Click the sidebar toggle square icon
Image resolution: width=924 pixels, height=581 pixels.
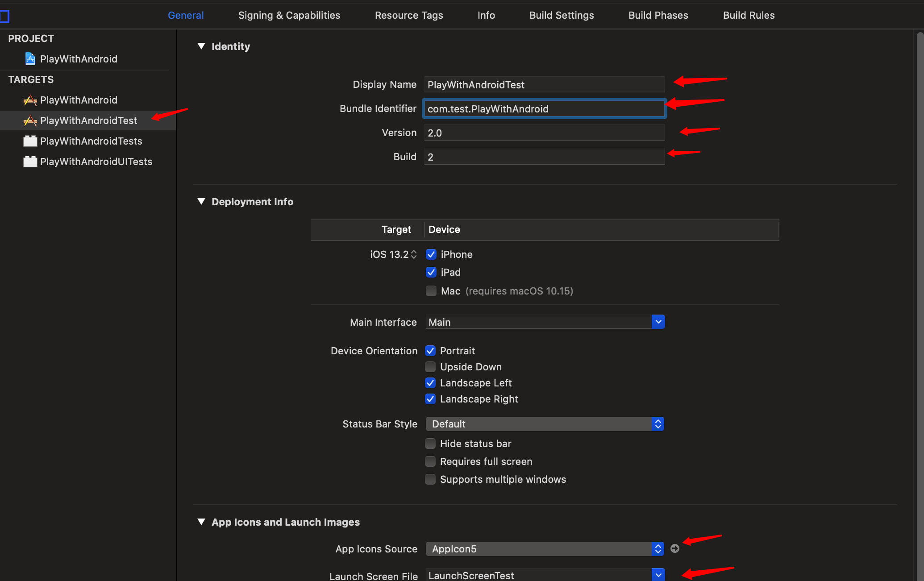click(x=4, y=17)
